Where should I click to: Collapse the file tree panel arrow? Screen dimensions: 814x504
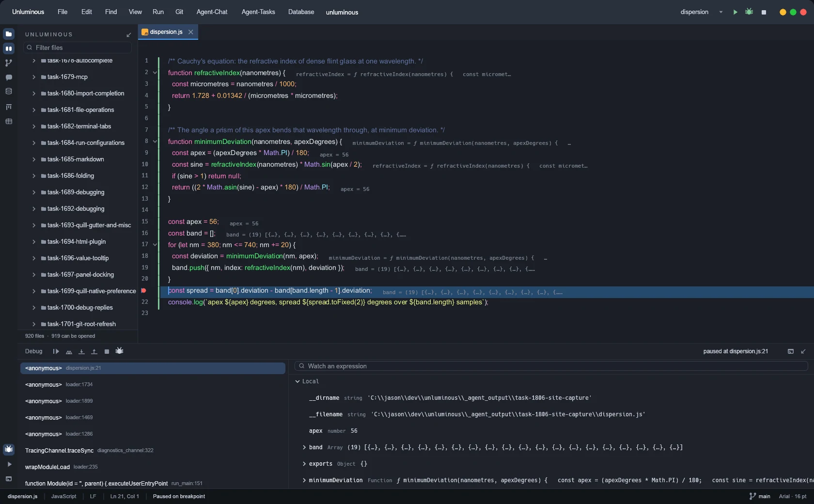pos(129,34)
